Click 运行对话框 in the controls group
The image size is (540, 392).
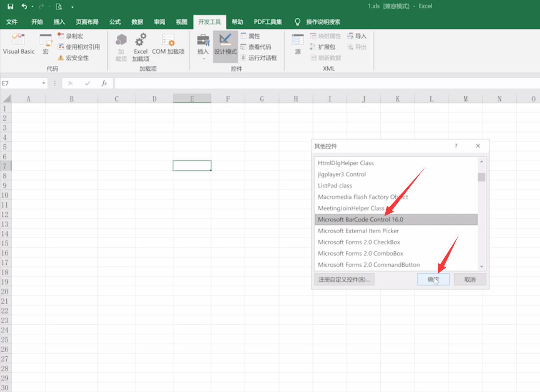tap(259, 58)
